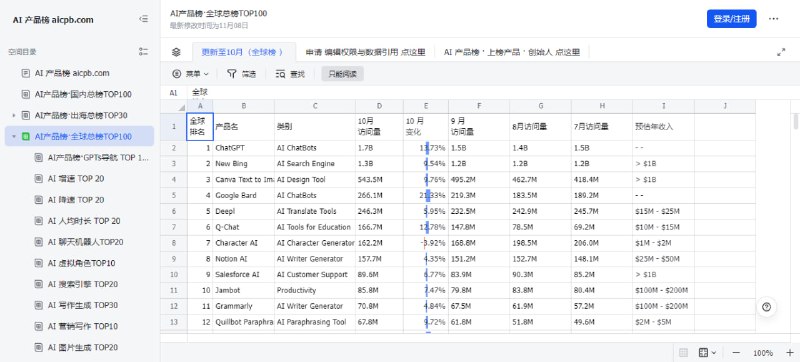Open the AI 产品榜·上榜产品·创始人 tab
Image resolution: width=800 pixels, height=362 pixels.
[x=512, y=52]
